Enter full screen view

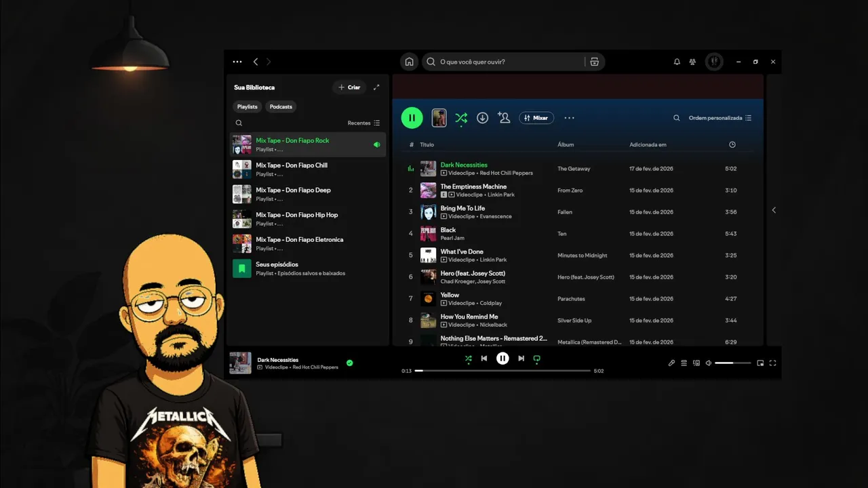click(x=772, y=363)
